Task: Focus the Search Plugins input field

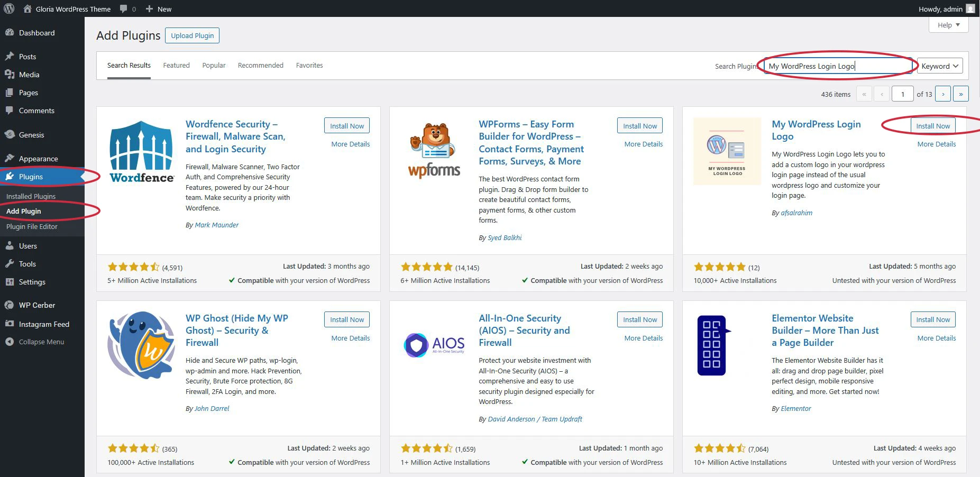Action: pyautogui.click(x=837, y=66)
